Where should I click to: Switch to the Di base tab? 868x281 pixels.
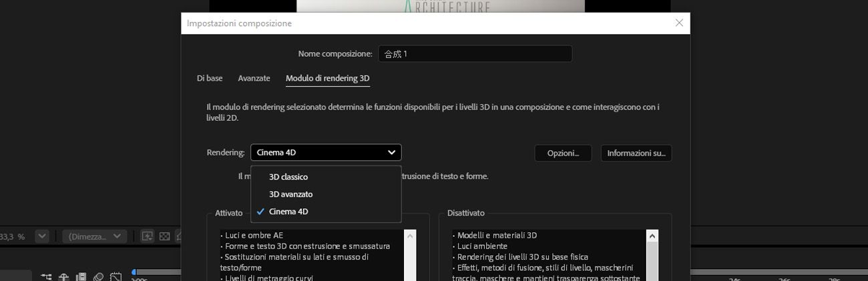point(210,78)
